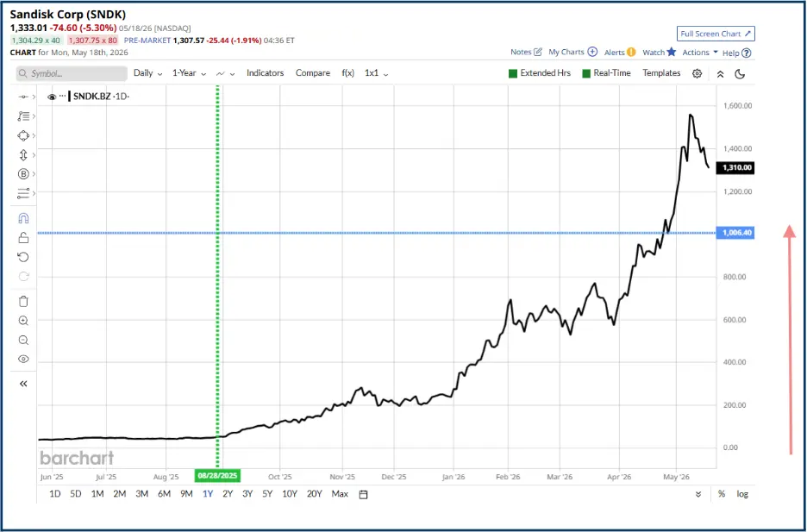Viewport: 807px width, 532px height.
Task: Add SNDK to Watch list
Action: 660,52
